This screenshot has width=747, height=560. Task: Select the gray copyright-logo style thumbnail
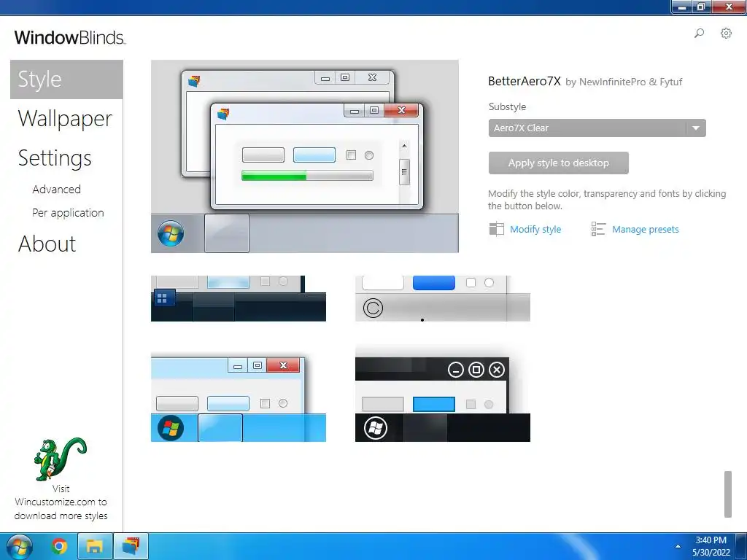[443, 298]
